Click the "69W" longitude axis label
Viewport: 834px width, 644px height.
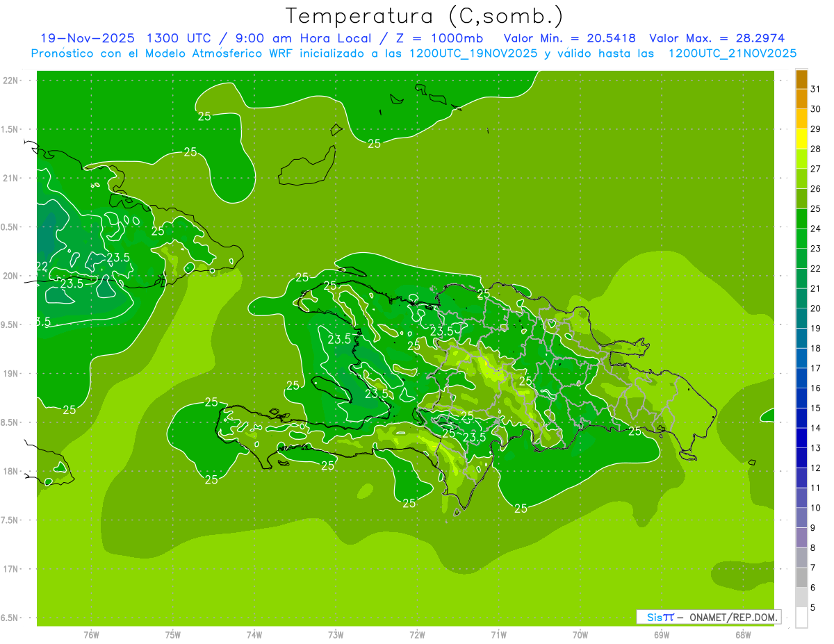662,635
